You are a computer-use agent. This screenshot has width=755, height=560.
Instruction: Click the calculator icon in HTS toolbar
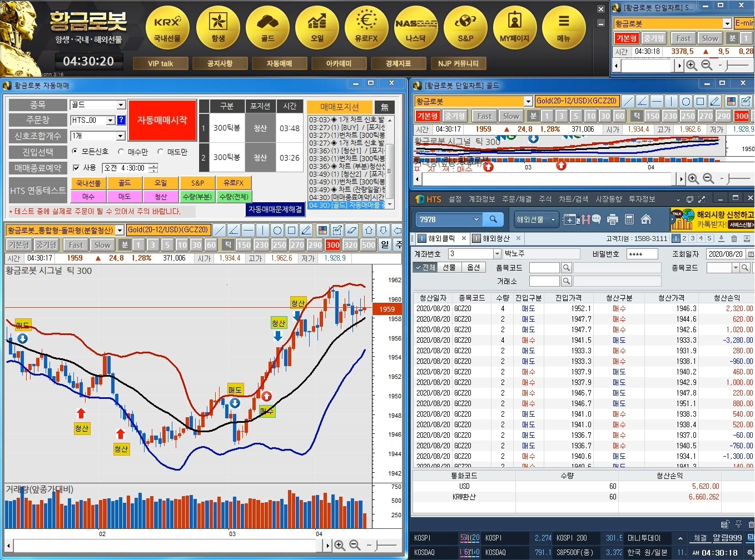point(629,219)
